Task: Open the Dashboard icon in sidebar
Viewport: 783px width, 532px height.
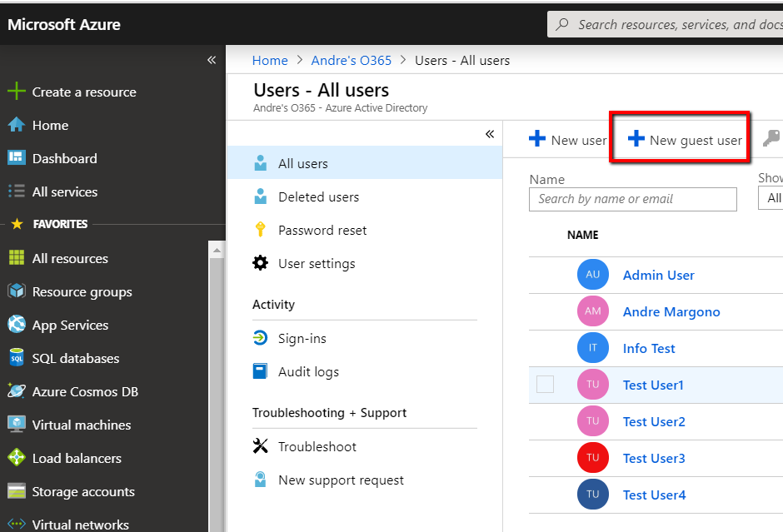Action: (x=16, y=158)
